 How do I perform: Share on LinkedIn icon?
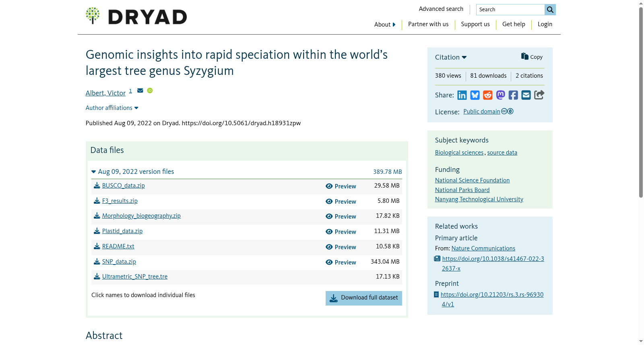pos(462,95)
